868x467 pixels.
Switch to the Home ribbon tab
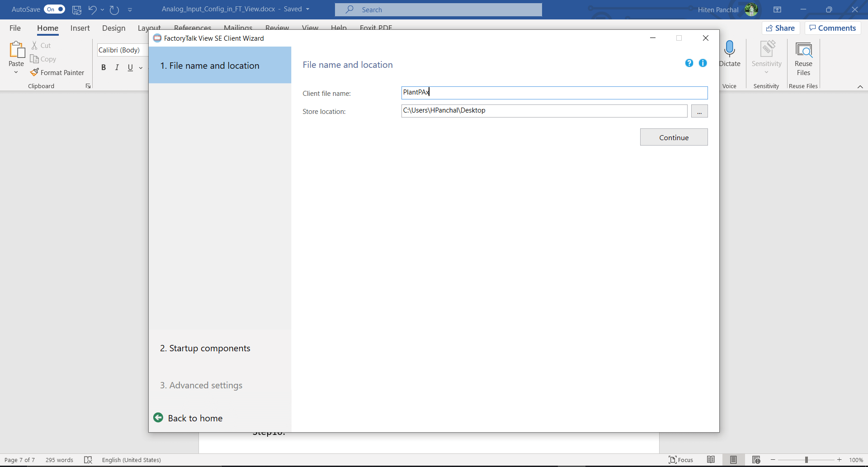click(x=47, y=28)
